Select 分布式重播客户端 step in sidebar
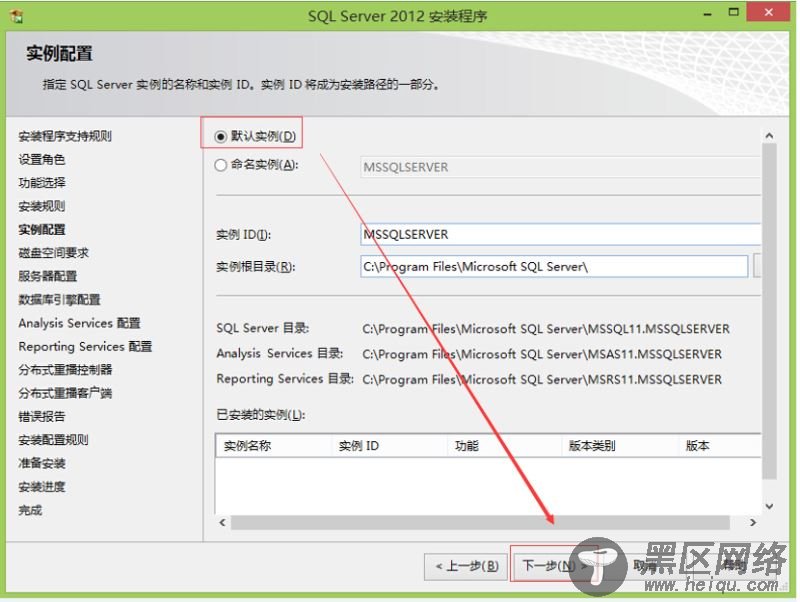Viewport: 800px width, 602px height. 65,393
